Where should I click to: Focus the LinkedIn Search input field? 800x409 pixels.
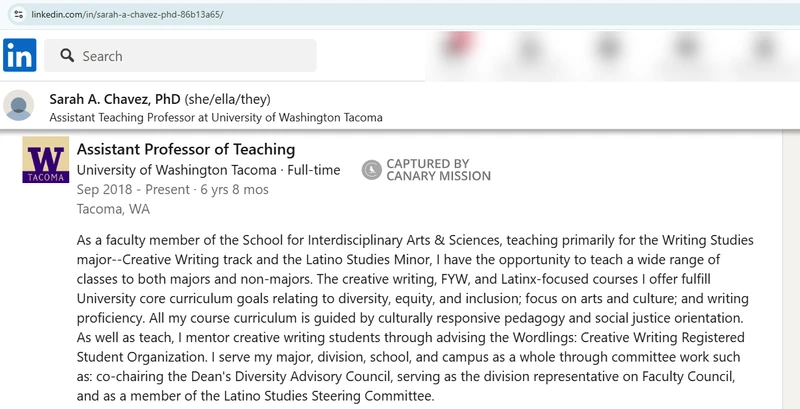coord(190,56)
